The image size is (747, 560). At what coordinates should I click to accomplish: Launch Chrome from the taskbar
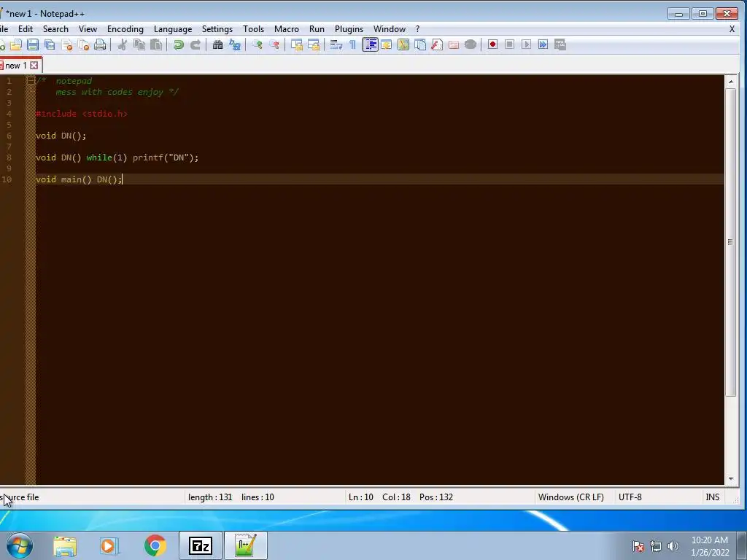pos(155,545)
